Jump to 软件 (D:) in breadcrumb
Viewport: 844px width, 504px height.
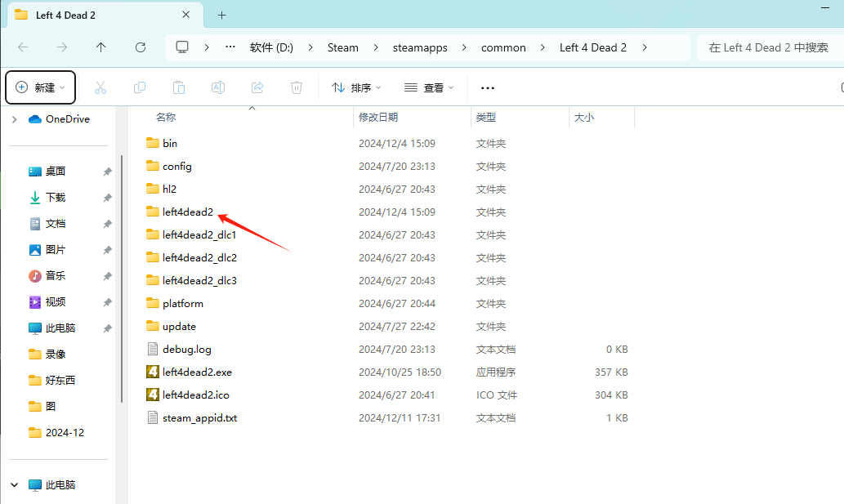[x=271, y=47]
